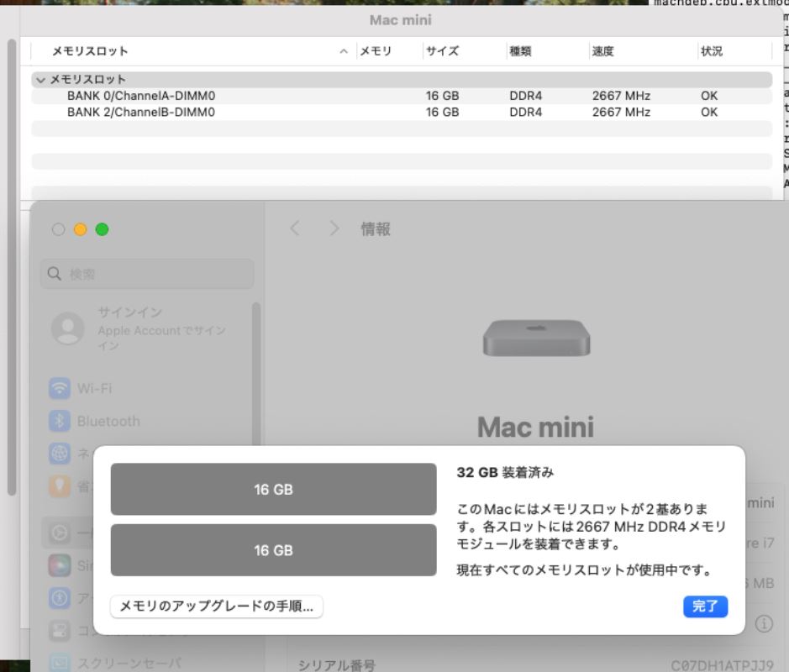Click the 情報 title in settings toolbar

pos(376,228)
